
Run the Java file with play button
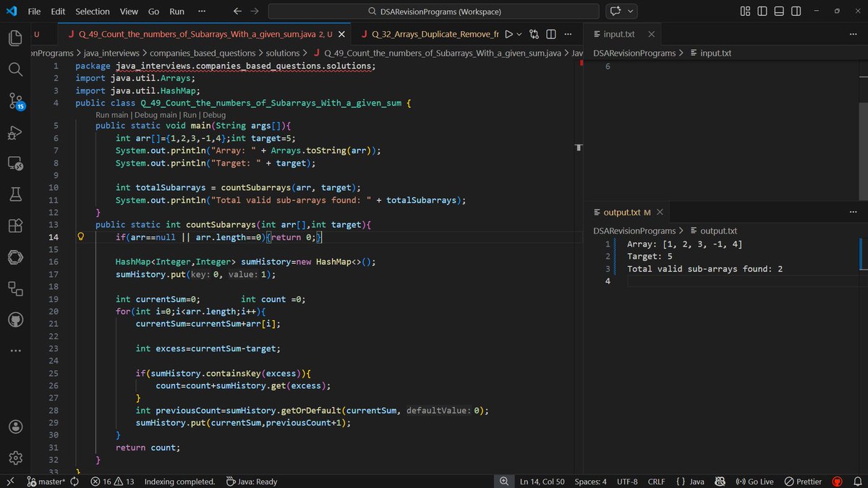click(x=509, y=34)
